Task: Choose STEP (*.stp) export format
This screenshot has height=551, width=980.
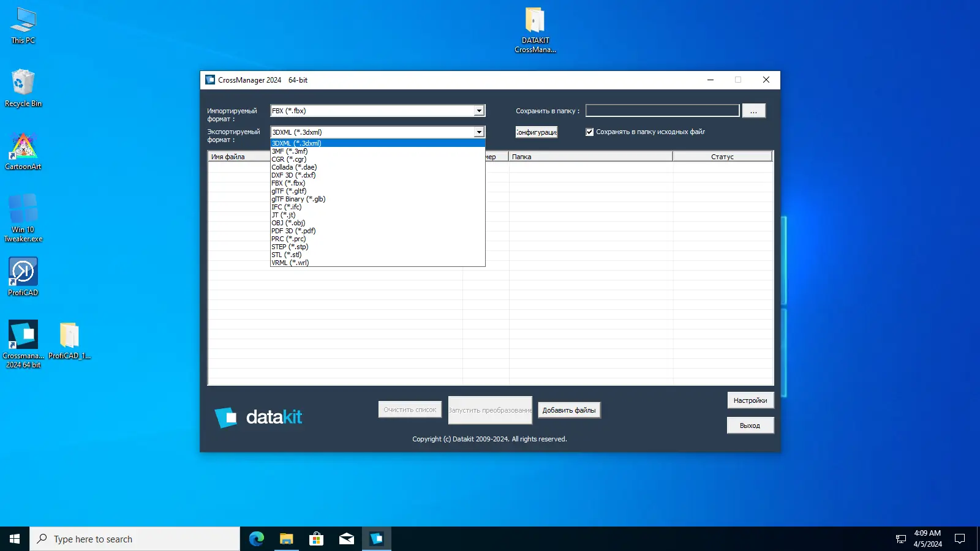Action: click(x=377, y=247)
